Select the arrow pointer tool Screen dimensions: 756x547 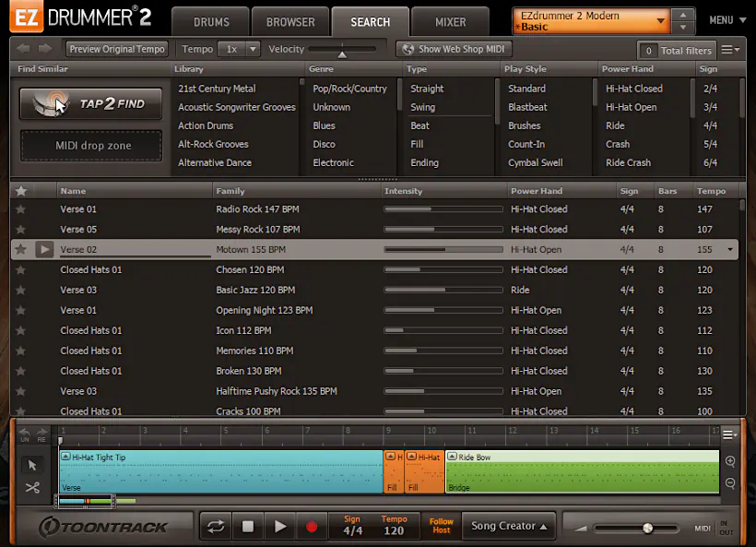(32, 465)
